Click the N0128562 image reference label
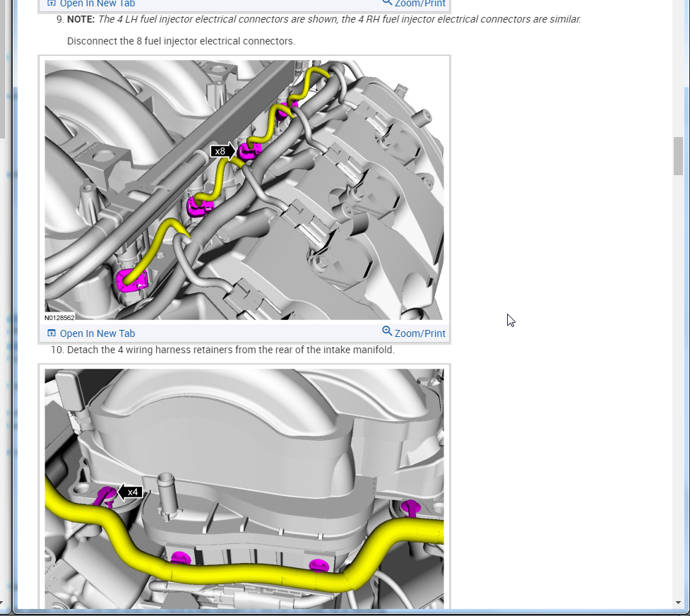Viewport: 690px width, 616px height. pos(59,317)
